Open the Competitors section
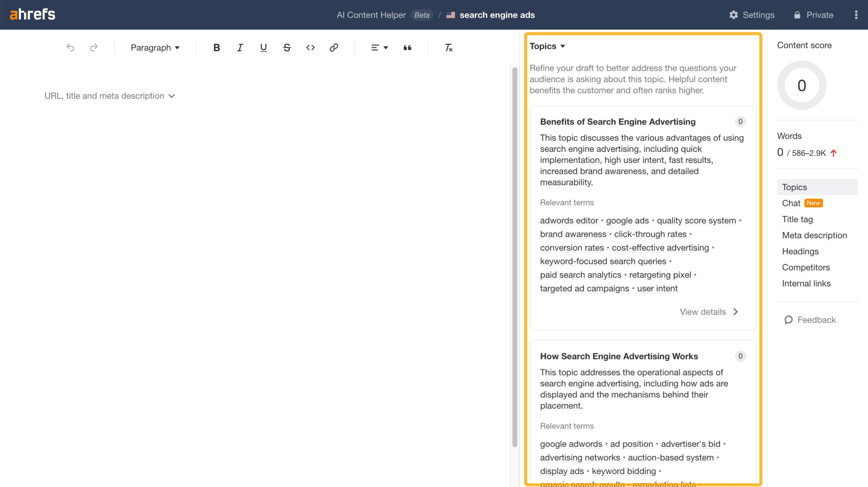 click(806, 267)
